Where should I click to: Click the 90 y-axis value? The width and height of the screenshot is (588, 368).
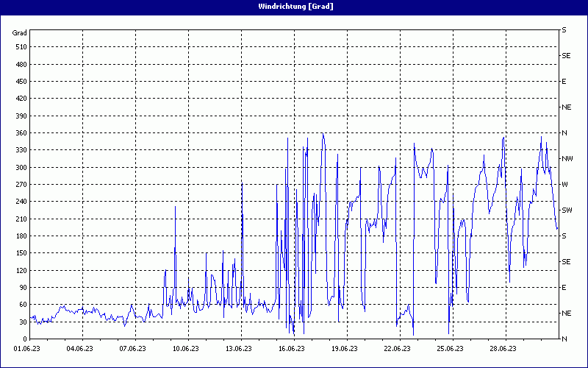(24, 288)
